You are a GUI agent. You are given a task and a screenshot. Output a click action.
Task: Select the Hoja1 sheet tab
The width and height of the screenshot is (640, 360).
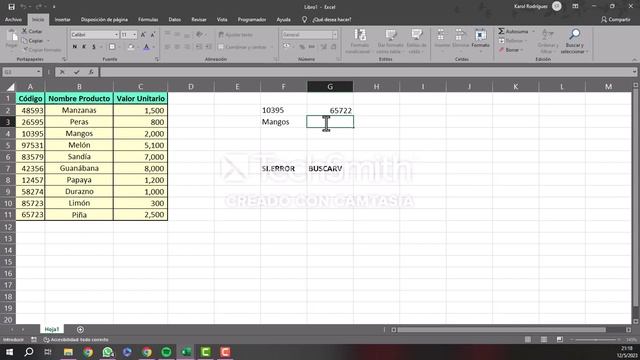pyautogui.click(x=52, y=329)
